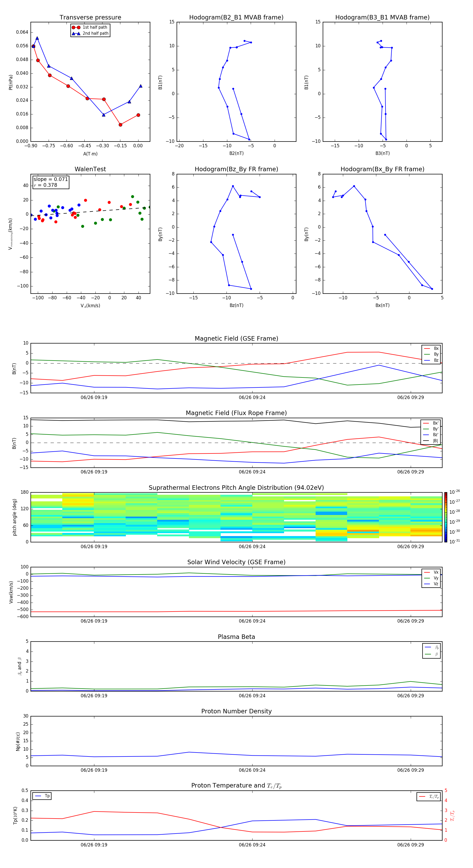473x868 pixels.
Task: Click the "Tp(10^6K)" y-axis label
Action: point(15,815)
